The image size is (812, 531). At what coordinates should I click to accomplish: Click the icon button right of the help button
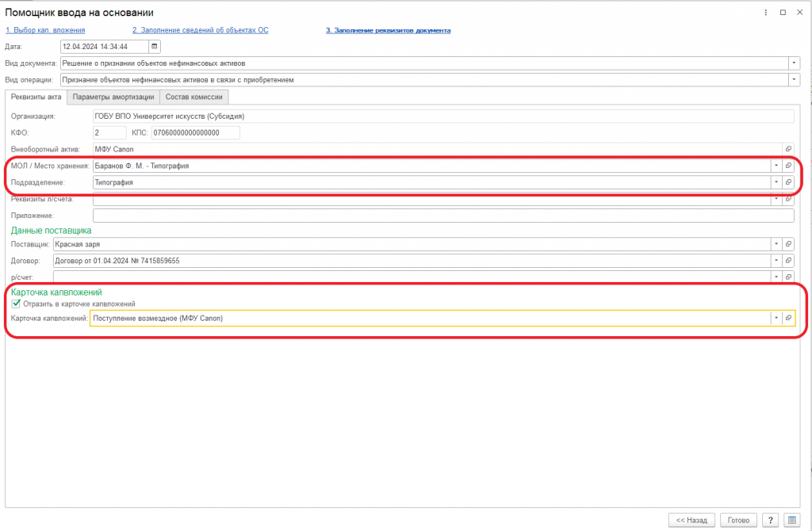pos(792,520)
